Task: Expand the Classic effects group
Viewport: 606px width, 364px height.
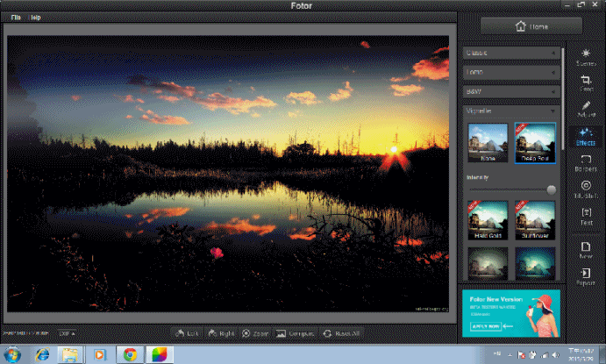Action: point(511,53)
